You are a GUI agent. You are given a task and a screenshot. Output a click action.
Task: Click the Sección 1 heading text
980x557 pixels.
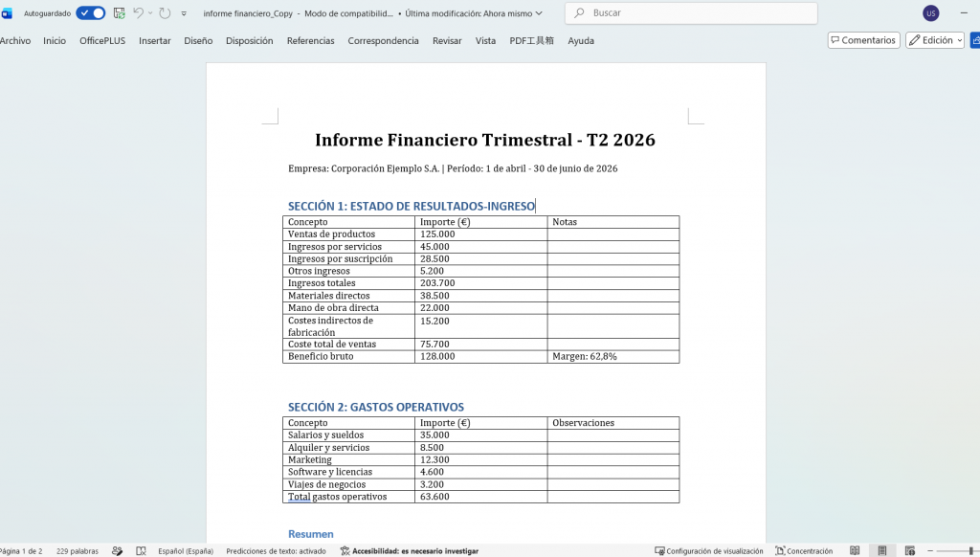coord(412,207)
